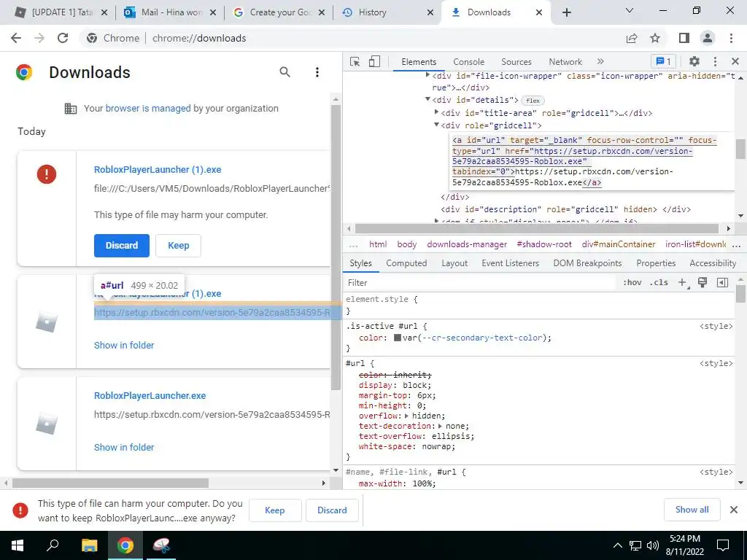Click Discard in bottom download bar
Viewport: 747px width, 560px height.
coord(332,510)
